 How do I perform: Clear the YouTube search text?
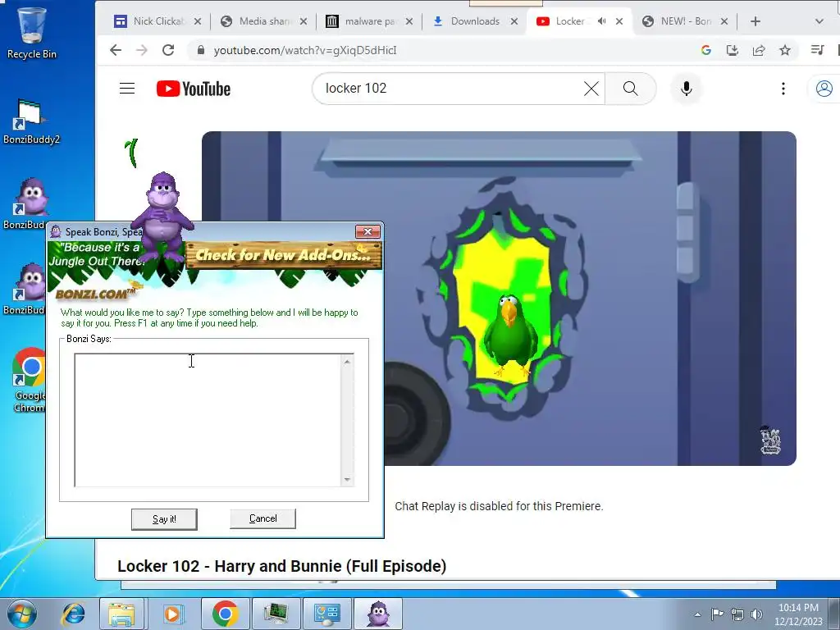591,89
